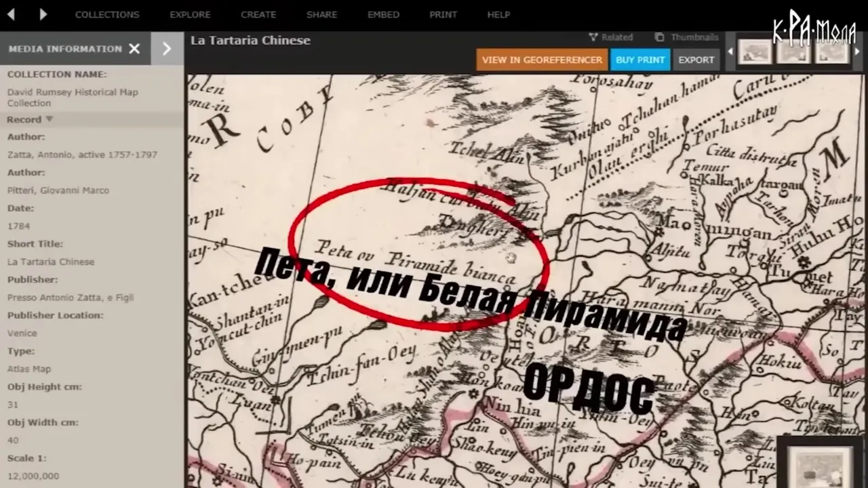Image resolution: width=868 pixels, height=488 pixels.
Task: Go to next item with right arrow
Action: coord(43,14)
